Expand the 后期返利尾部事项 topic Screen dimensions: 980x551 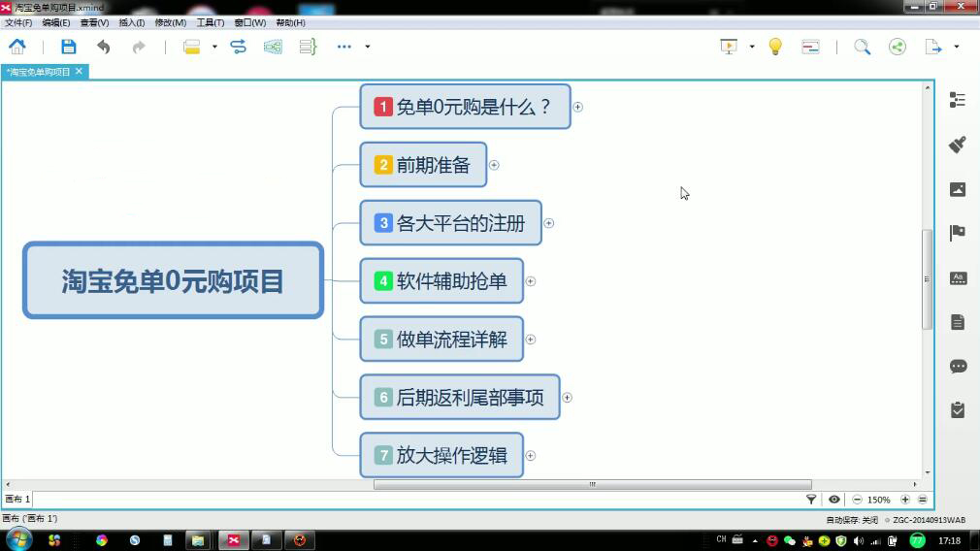[567, 398]
